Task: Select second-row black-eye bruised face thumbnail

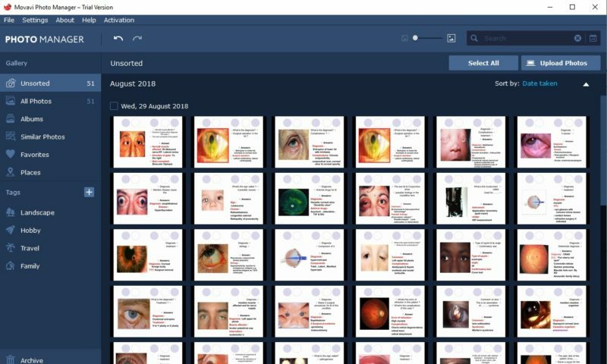Action: 390,199
